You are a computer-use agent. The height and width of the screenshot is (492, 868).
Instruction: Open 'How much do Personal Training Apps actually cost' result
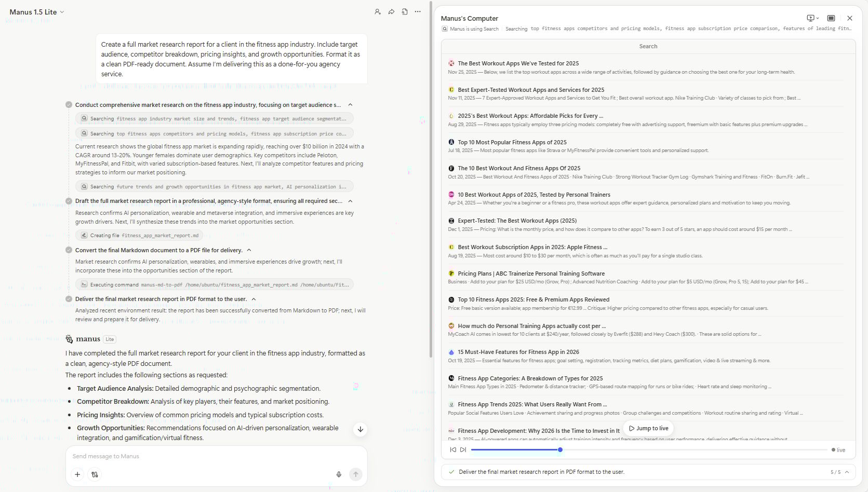532,326
